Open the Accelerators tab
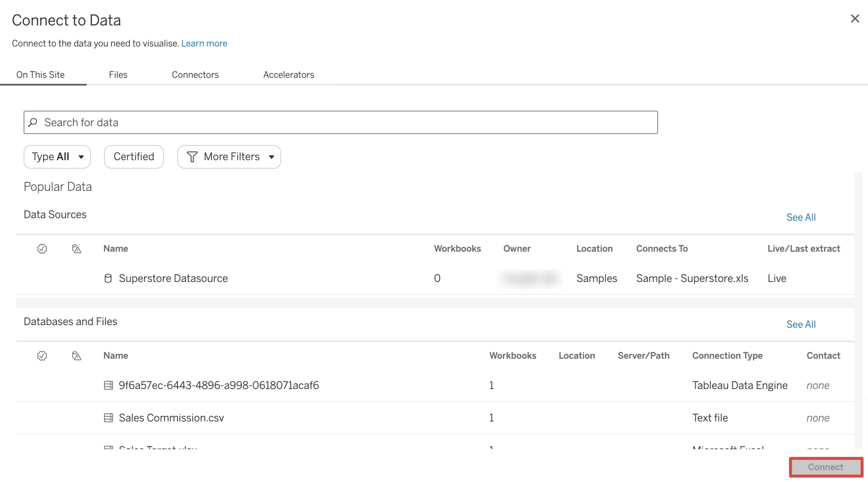Image resolution: width=868 pixels, height=482 pixels. 289,75
